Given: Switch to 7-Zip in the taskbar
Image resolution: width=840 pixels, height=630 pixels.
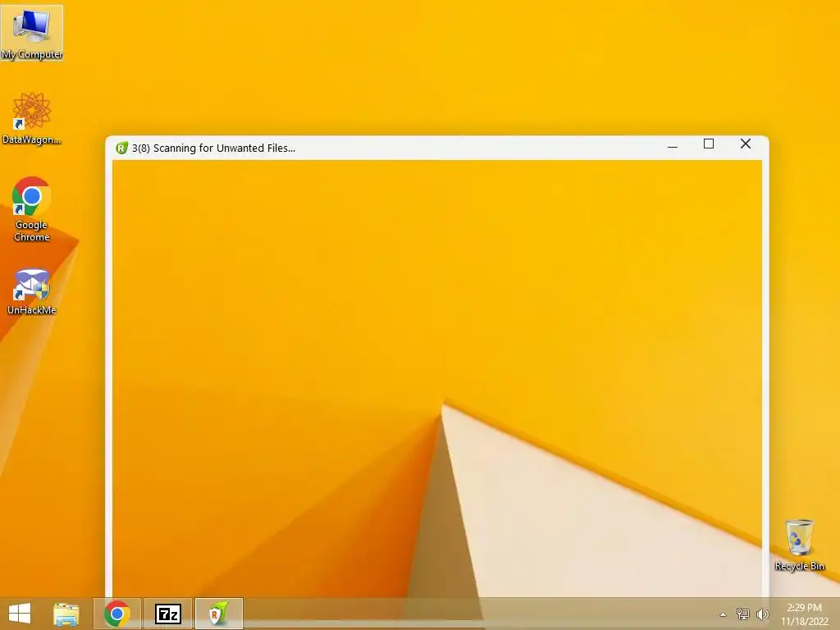Looking at the screenshot, I should (168, 614).
